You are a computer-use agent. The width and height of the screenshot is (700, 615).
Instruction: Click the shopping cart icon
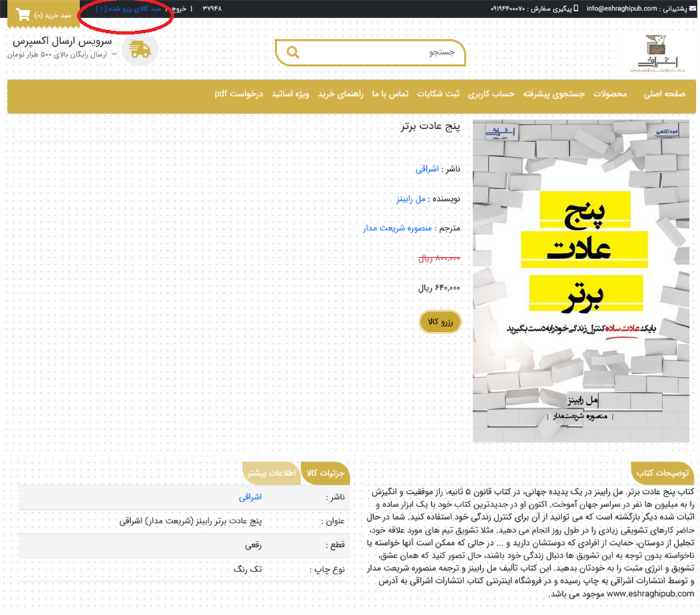tap(22, 15)
